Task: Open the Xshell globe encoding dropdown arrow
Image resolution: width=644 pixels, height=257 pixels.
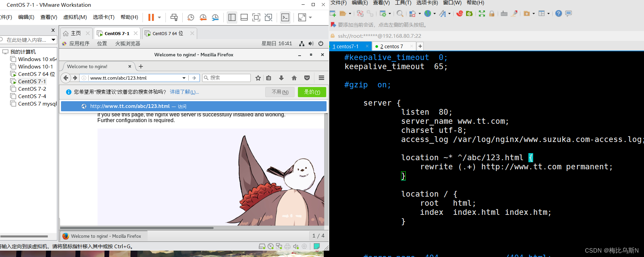Action: (435, 13)
